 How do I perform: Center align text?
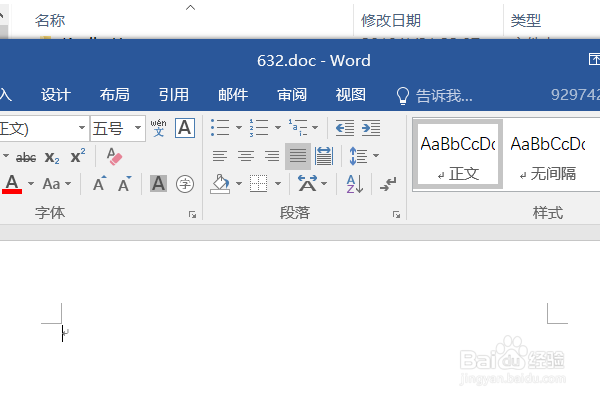point(246,156)
